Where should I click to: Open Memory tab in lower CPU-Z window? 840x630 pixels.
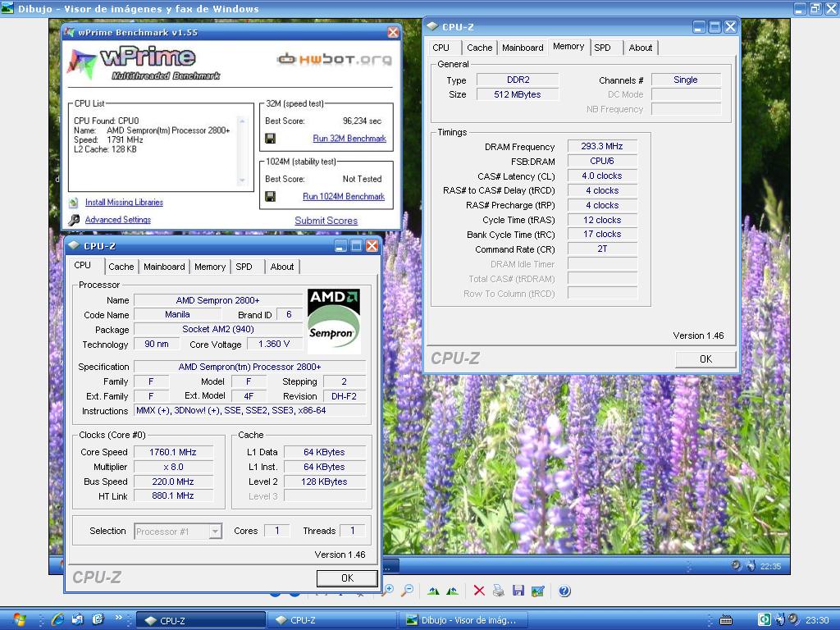(210, 267)
